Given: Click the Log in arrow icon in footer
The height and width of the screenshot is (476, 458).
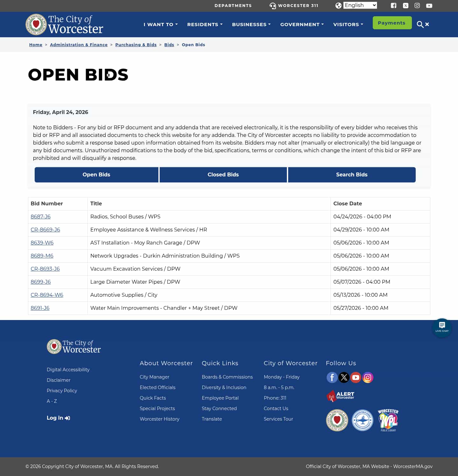Looking at the screenshot, I should [x=67, y=418].
